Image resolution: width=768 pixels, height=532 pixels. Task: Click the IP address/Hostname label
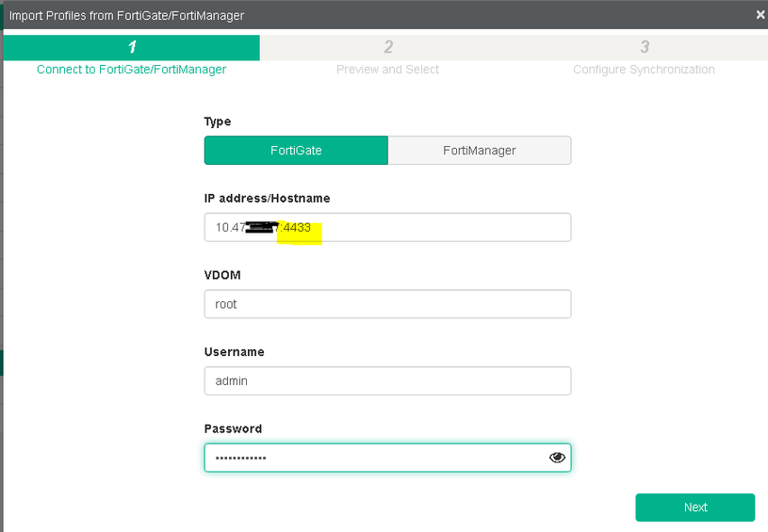[x=268, y=199]
